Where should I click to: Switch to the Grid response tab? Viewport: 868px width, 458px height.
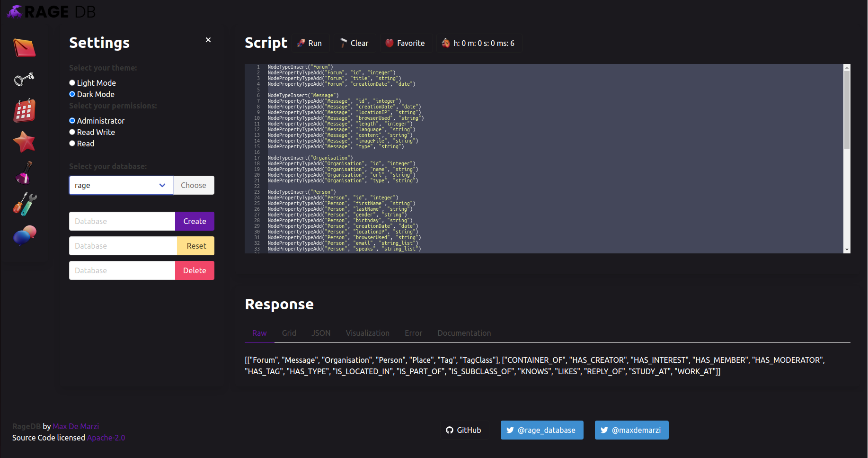click(x=289, y=333)
